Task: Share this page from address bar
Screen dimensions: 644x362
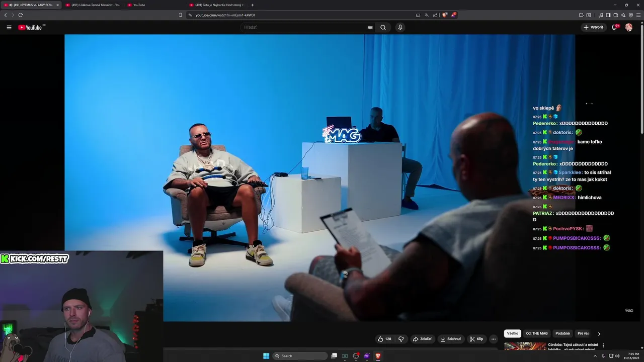Action: [x=435, y=15]
